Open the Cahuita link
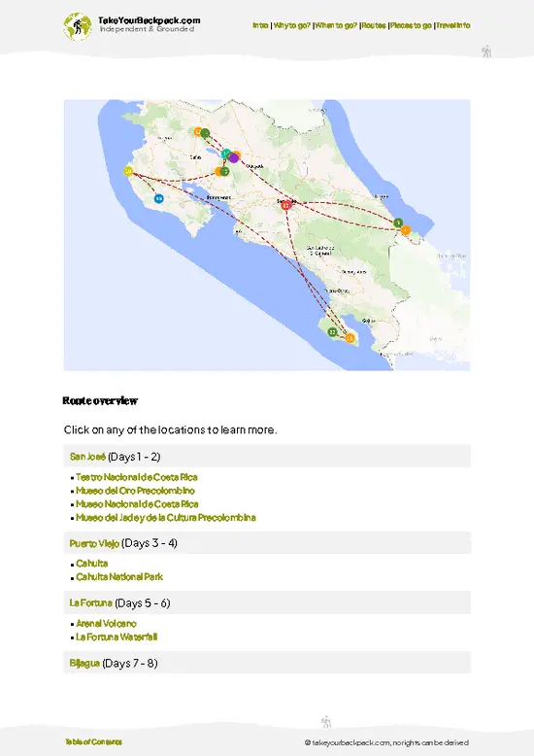 coord(92,564)
